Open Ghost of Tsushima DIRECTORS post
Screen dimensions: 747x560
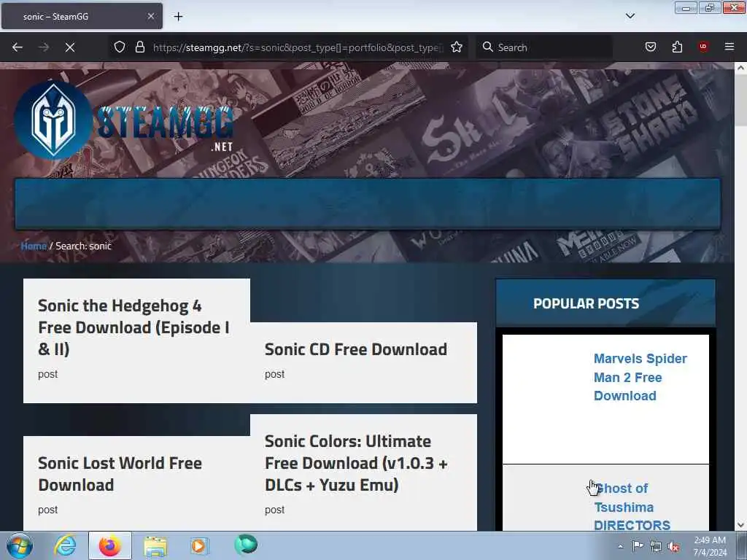[632, 507]
